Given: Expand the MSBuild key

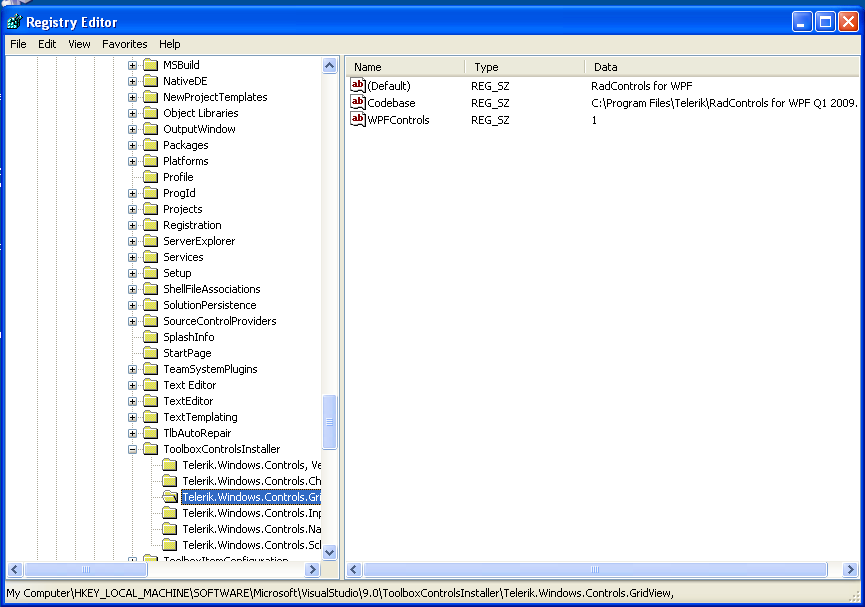Looking at the screenshot, I should click(x=132, y=65).
